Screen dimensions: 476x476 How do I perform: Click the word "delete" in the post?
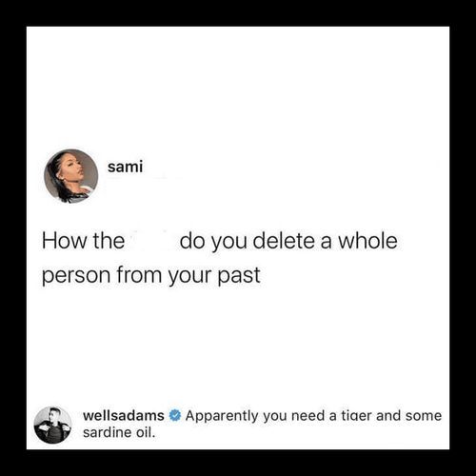tap(284, 241)
